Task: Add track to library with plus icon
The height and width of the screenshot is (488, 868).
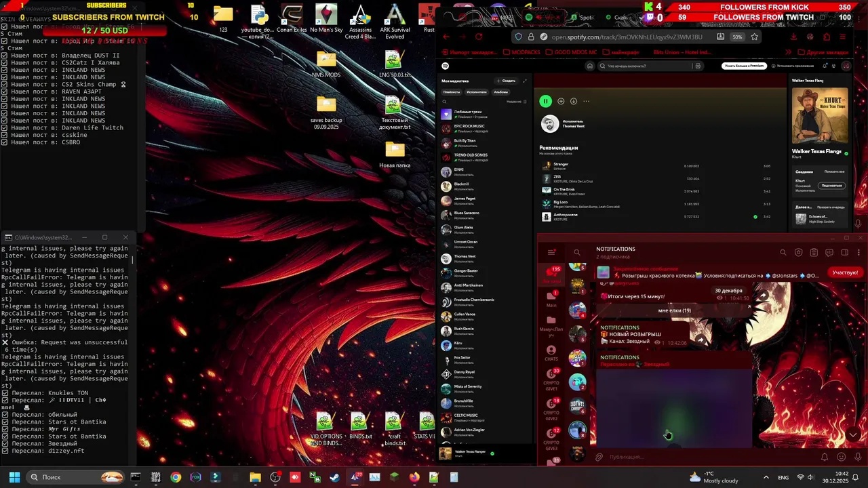Action: 561,101
